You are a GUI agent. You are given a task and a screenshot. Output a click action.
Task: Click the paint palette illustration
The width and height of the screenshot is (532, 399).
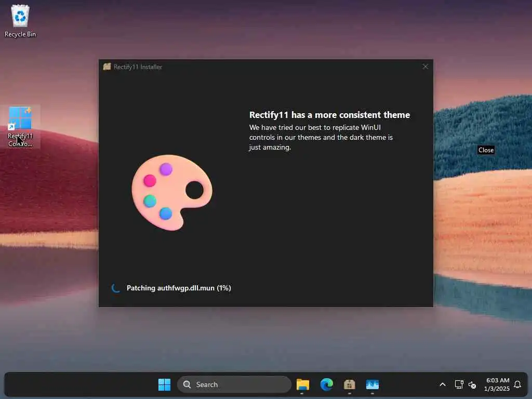coord(172,192)
